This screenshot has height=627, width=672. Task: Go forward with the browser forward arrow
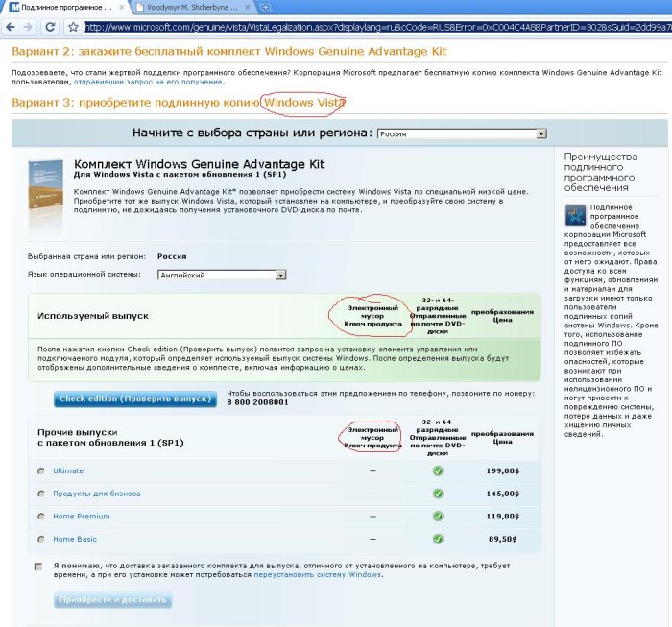pos(28,27)
